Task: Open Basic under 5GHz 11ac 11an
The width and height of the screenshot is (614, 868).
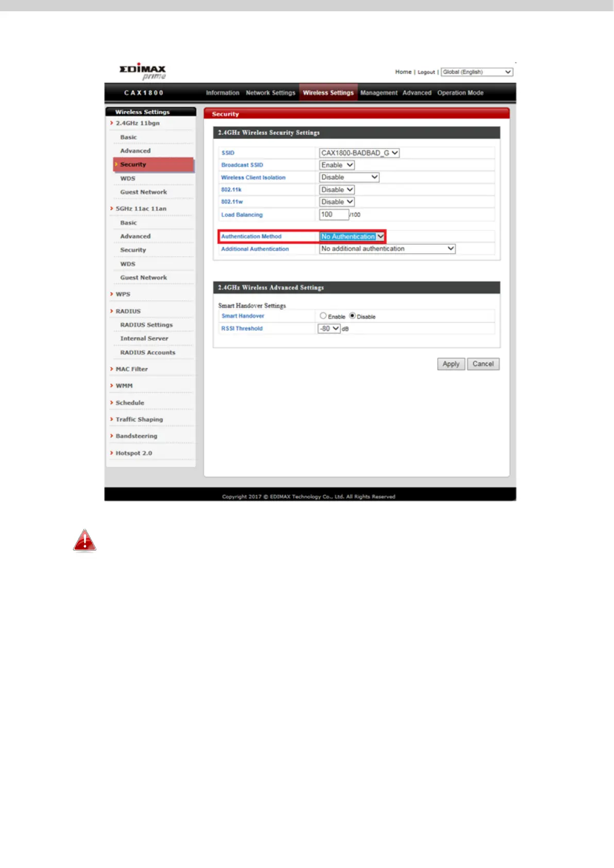Action: coord(128,223)
